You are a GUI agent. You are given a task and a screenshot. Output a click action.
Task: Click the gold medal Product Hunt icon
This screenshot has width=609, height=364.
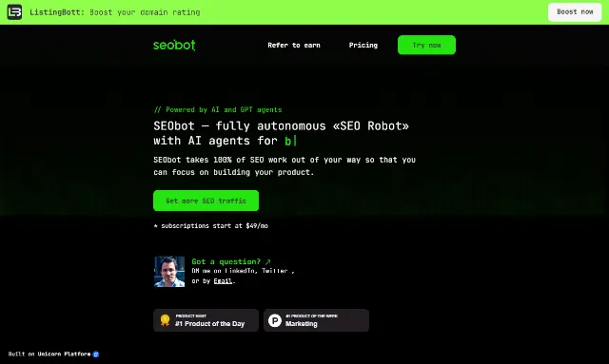165,320
